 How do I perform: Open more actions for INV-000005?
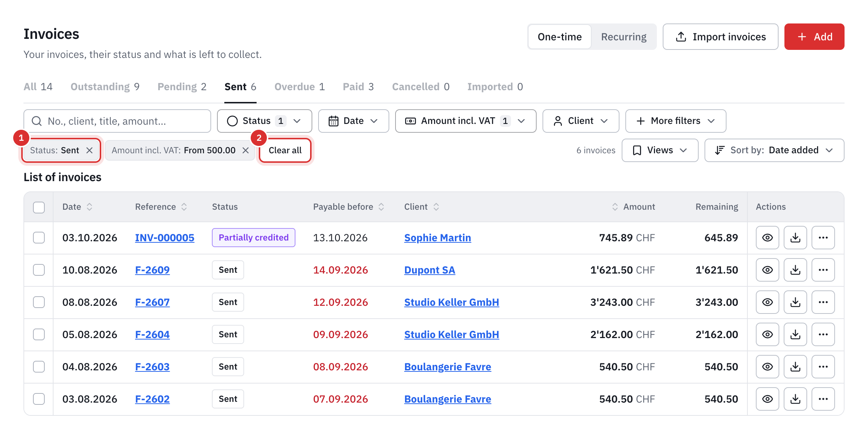(x=823, y=238)
